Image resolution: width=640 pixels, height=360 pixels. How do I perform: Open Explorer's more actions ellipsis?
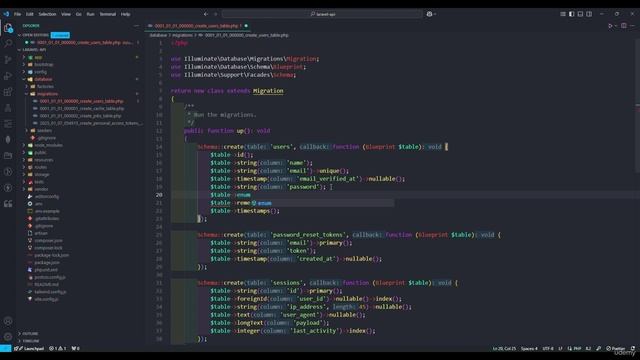pyautogui.click(x=136, y=26)
